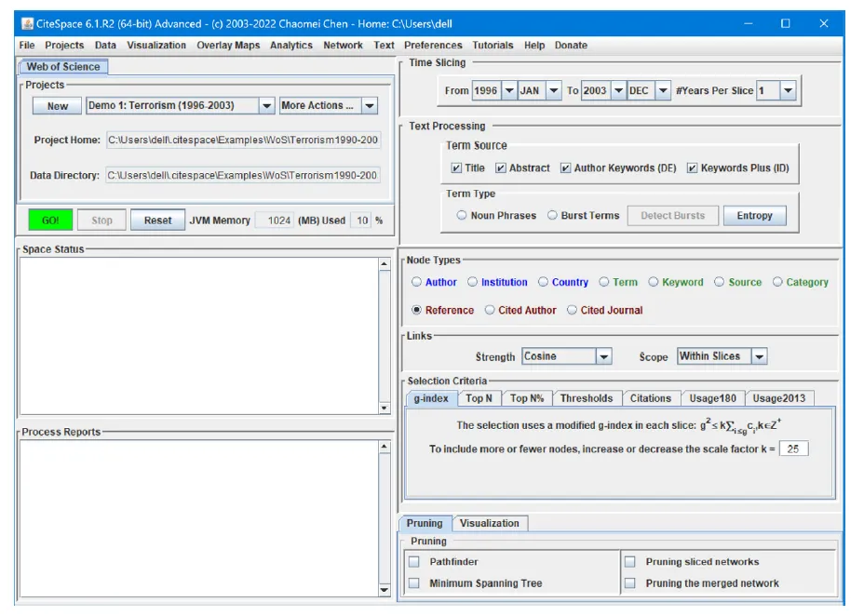Open the From year 1996 dropdown
864x616 pixels.
[509, 90]
